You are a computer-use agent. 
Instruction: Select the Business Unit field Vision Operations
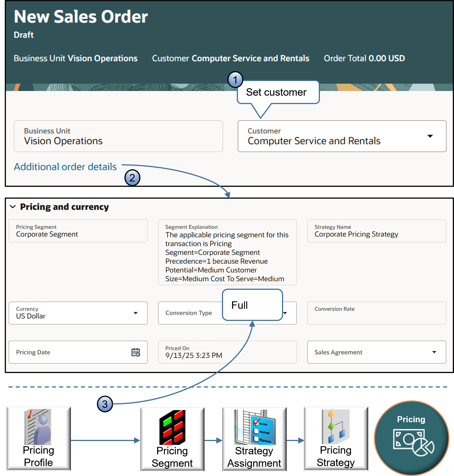point(118,136)
